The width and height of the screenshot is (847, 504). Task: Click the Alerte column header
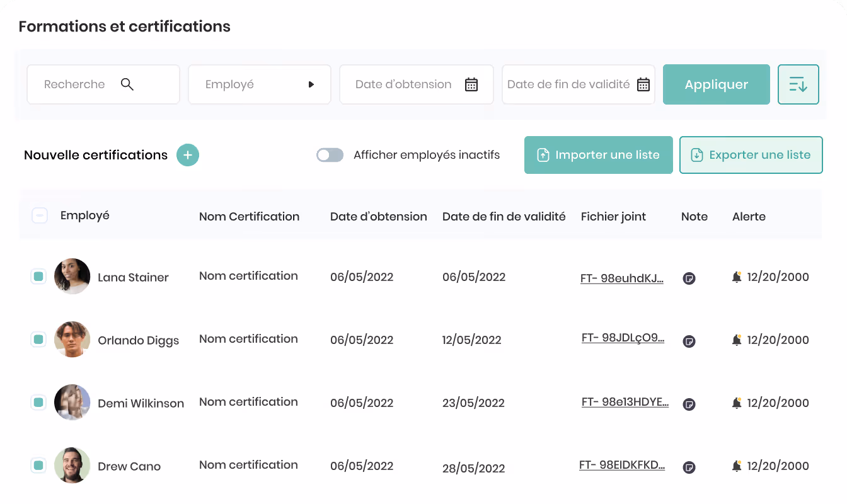tap(749, 217)
